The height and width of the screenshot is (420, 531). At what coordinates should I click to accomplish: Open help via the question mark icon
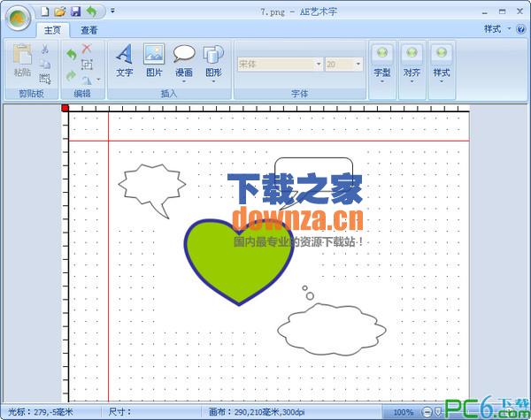pos(521,29)
